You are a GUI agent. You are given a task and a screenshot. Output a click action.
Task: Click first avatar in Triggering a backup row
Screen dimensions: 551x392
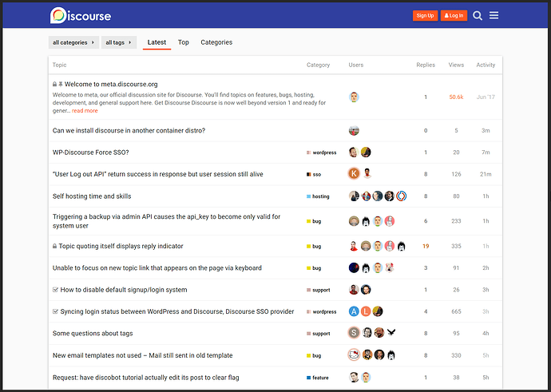[x=354, y=221]
